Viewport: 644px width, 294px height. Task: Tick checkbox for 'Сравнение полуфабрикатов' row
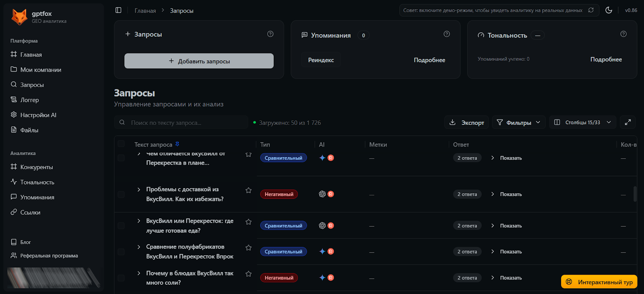[x=121, y=252]
